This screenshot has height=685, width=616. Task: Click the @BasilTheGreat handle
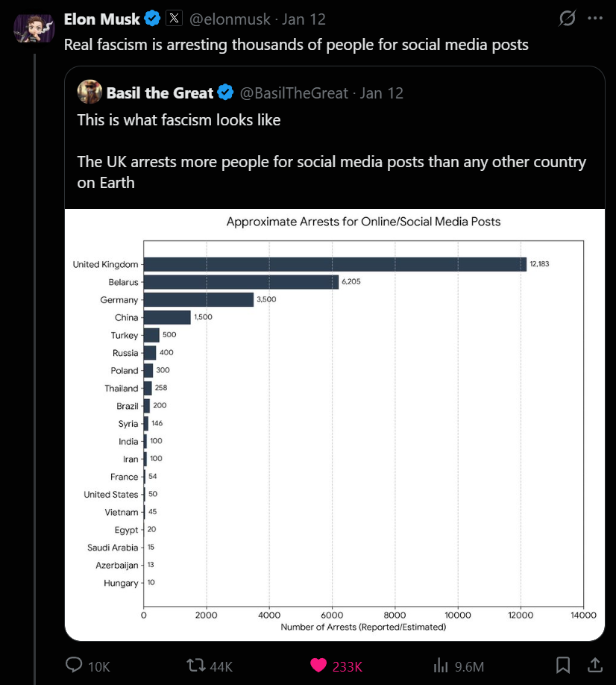294,93
